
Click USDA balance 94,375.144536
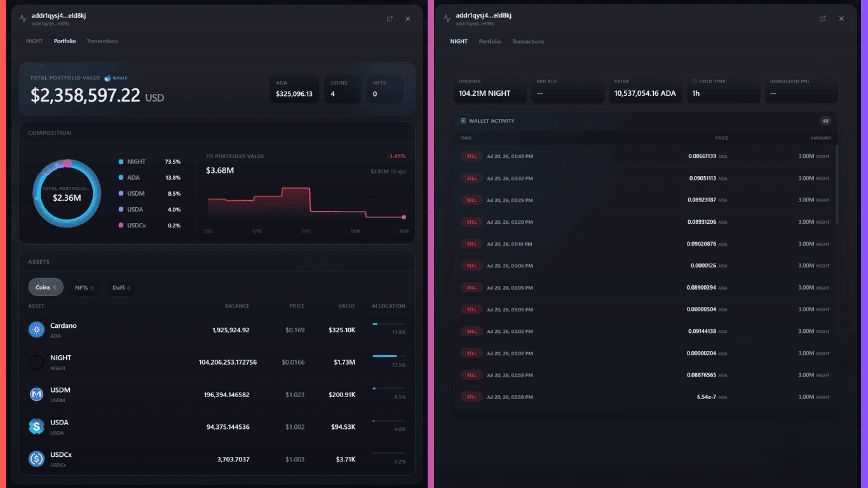228,427
